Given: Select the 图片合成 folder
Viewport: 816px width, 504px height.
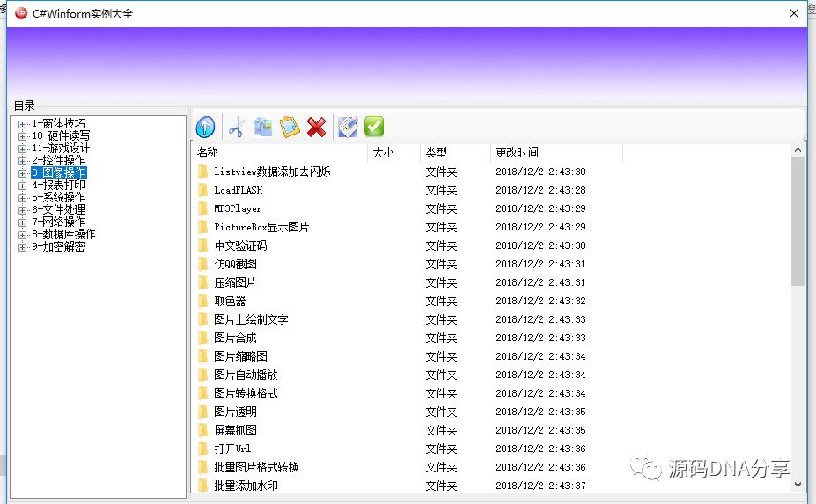Looking at the screenshot, I should 235,338.
